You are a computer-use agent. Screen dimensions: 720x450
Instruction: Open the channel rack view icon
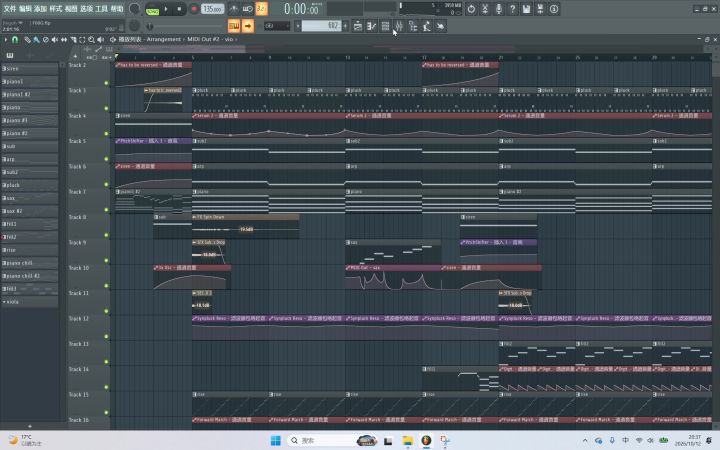385,26
